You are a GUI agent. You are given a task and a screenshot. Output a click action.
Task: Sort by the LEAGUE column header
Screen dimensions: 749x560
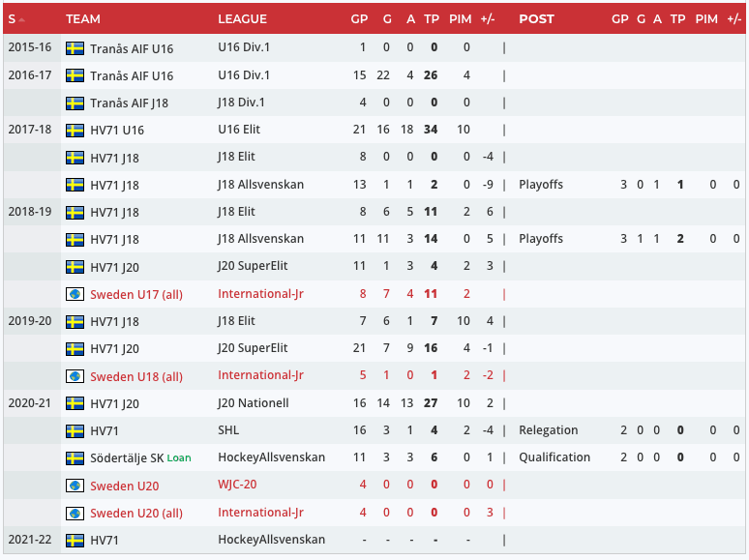242,19
